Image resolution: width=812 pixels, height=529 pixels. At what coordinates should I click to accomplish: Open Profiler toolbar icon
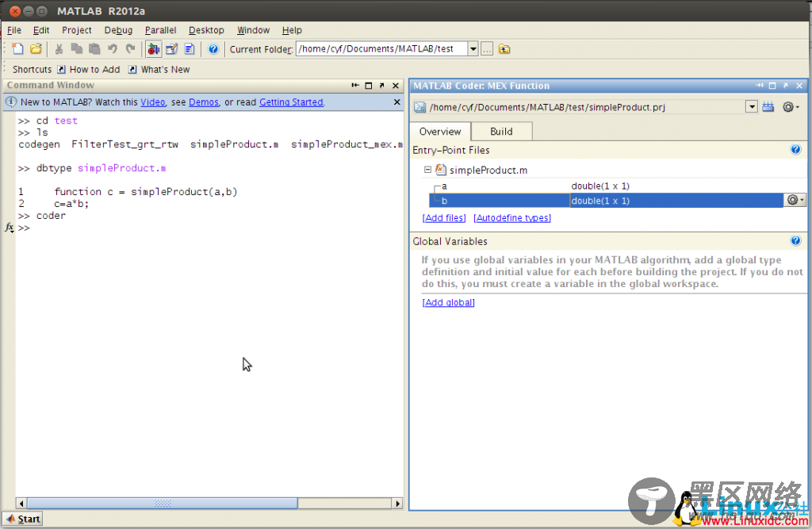coord(190,49)
